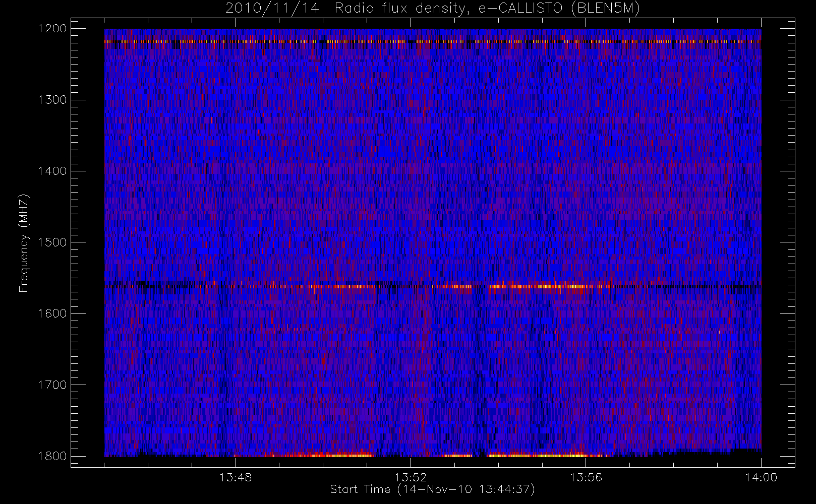Click the bright horizontal band near 1560 MHz
Screen dimensions: 816x504
point(433,286)
